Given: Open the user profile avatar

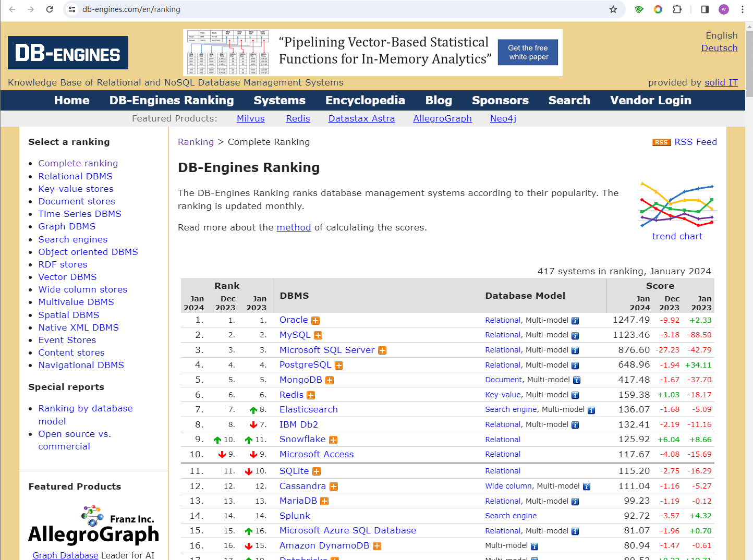Looking at the screenshot, I should pos(724,9).
